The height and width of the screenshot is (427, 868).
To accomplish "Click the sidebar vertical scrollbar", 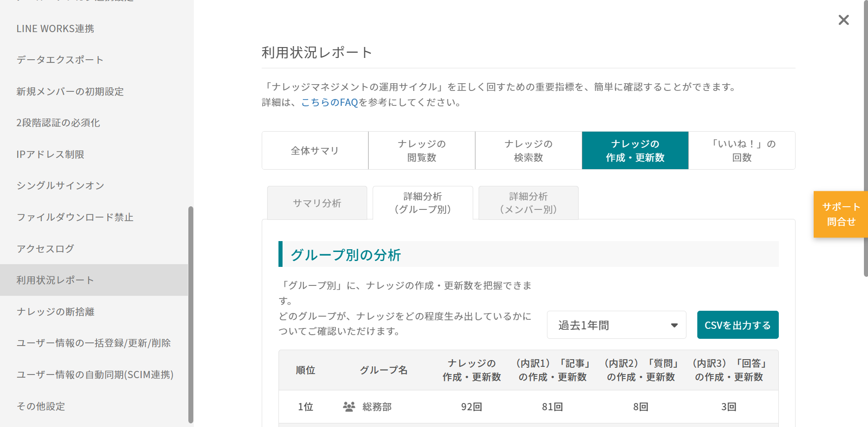I will click(x=191, y=314).
